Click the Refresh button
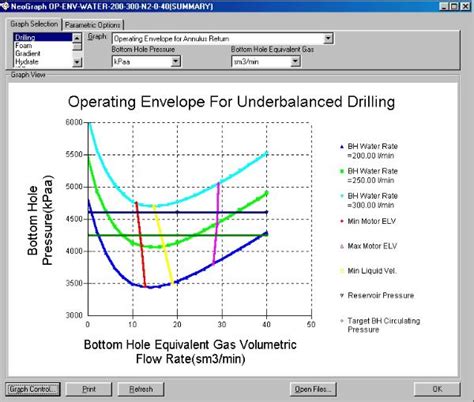This screenshot has width=474, height=402. click(141, 389)
